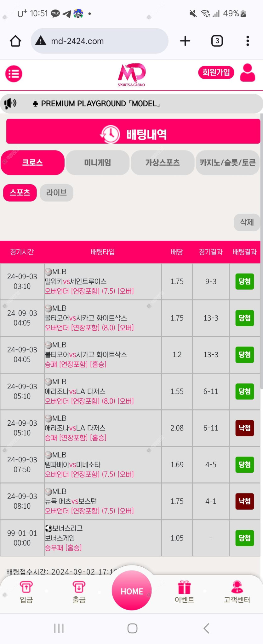The image size is (263, 644).
Task: Select the 카지노/슬롯/토큰 tab
Action: tap(227, 162)
